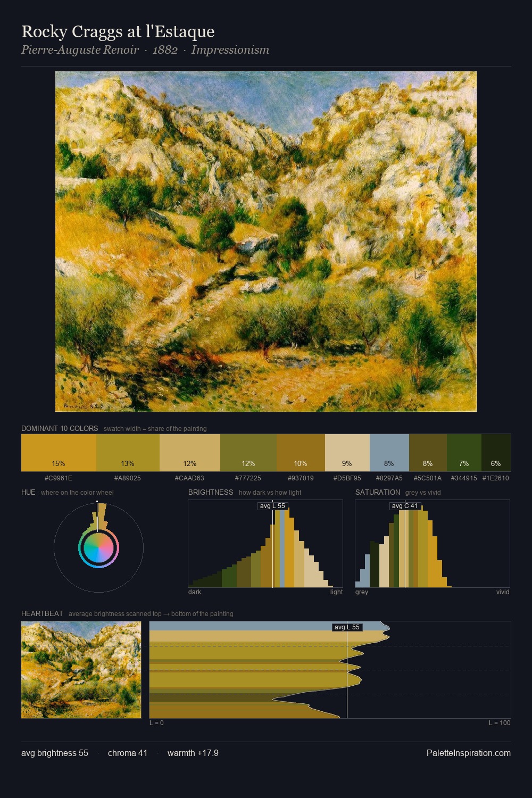Click the small heartbeat painting thumbnail
This screenshot has width=532, height=798.
pos(81,670)
